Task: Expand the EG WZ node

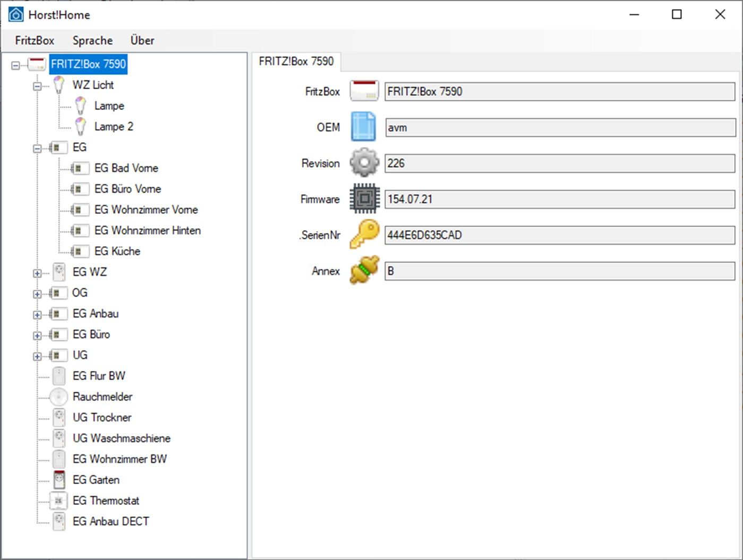Action: pos(37,273)
